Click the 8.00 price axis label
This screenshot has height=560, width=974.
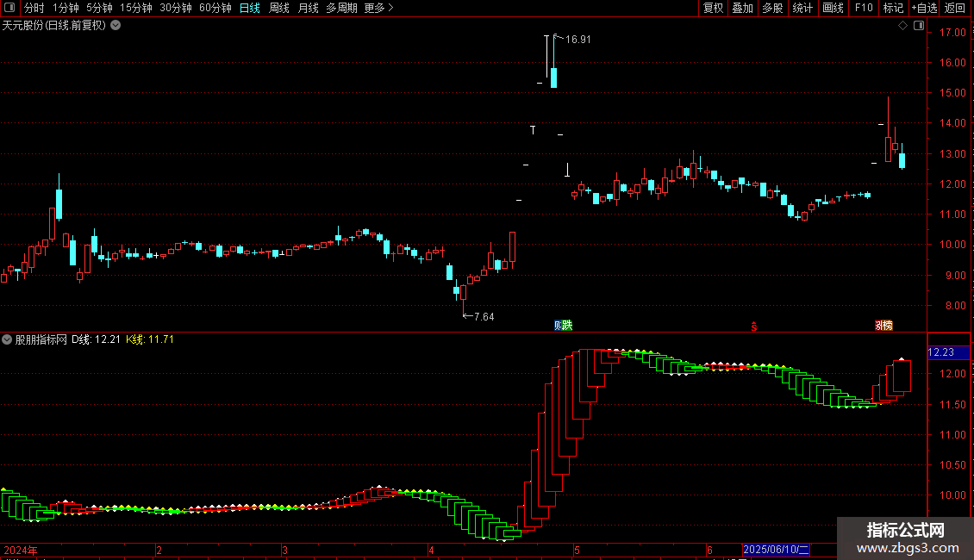click(955, 306)
